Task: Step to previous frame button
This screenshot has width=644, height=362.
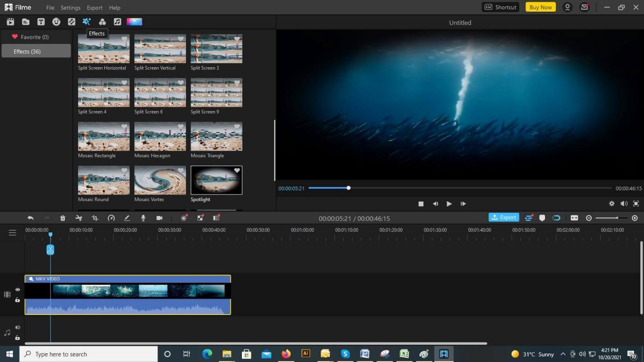Action: (435, 204)
